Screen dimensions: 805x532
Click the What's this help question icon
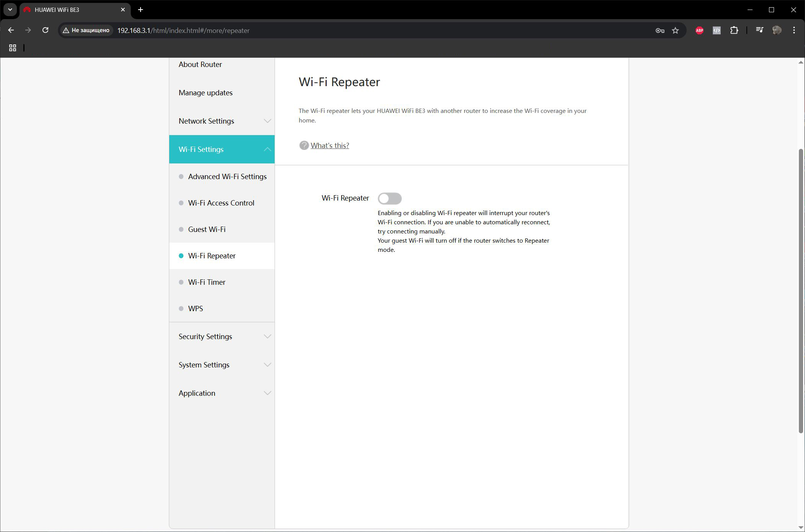pyautogui.click(x=304, y=145)
